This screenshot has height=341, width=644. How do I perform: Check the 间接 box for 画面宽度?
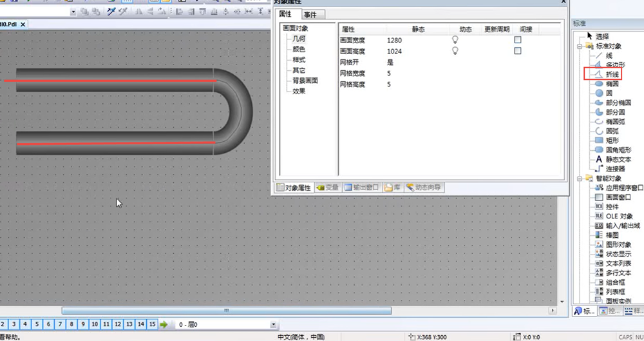click(517, 40)
